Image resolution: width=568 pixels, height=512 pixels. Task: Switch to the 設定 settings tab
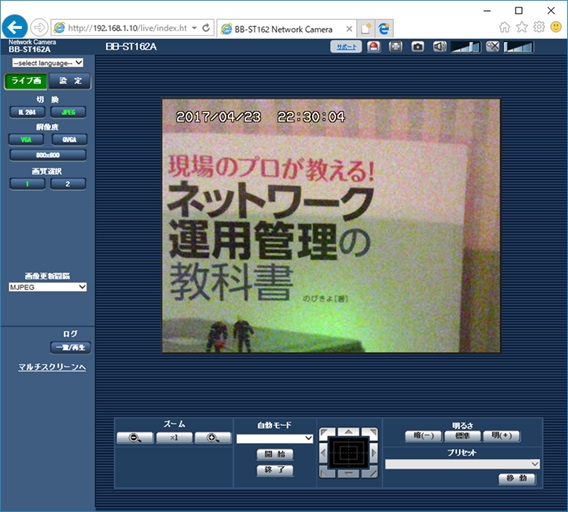point(70,81)
